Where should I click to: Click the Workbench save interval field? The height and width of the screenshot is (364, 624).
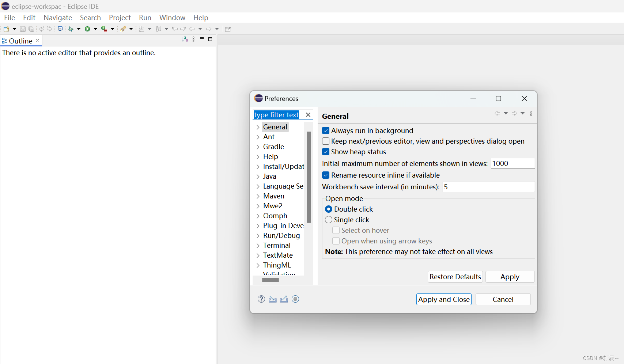(489, 187)
